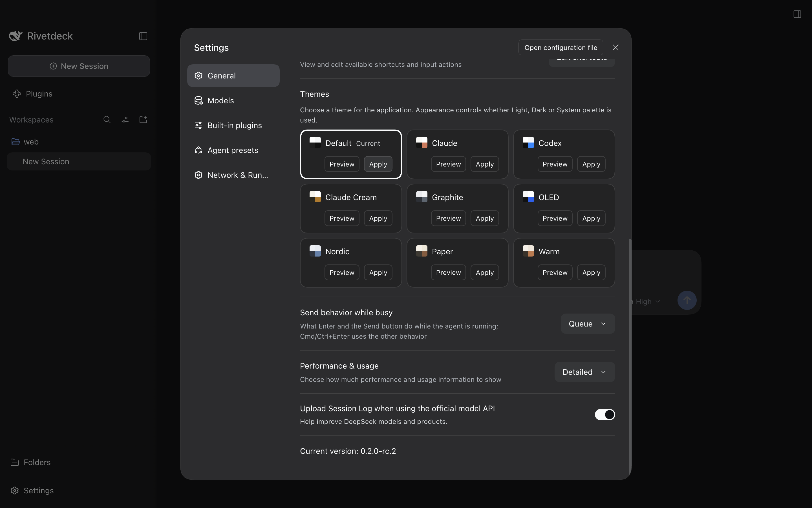Disable Upload Session Log toggle
The image size is (812, 508).
pyautogui.click(x=605, y=415)
